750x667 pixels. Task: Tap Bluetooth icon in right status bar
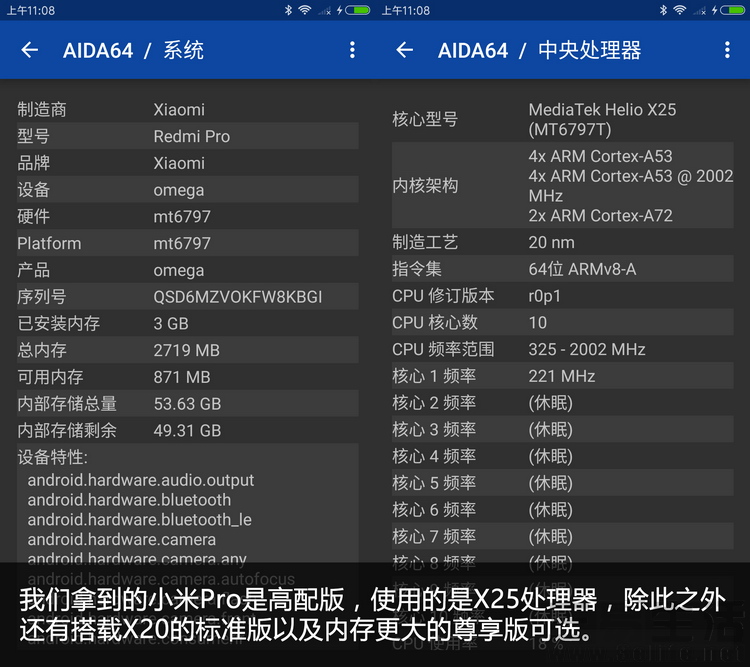[663, 10]
